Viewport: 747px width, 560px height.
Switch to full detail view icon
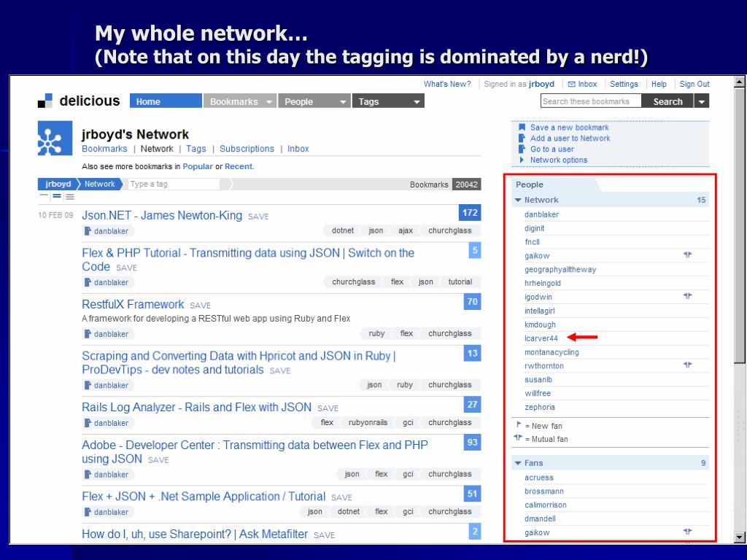point(69,195)
